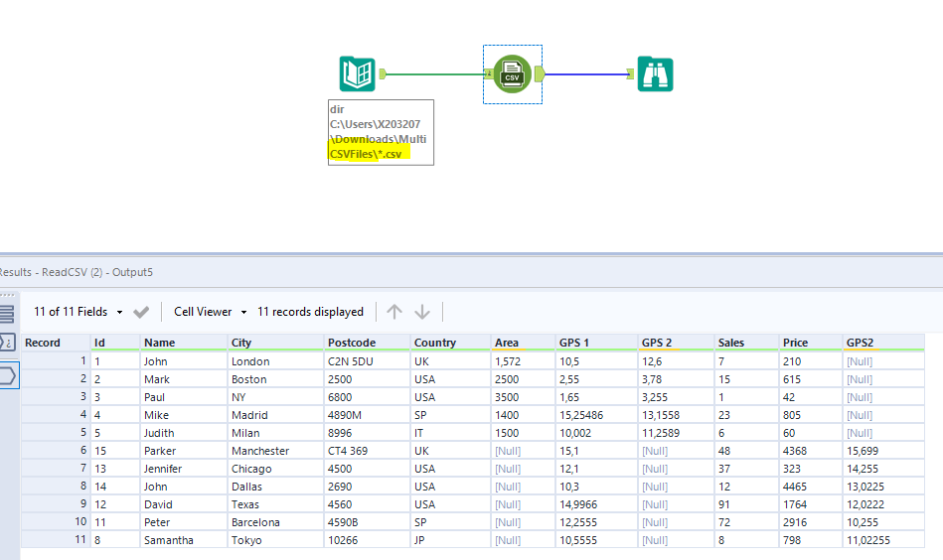Click the Sales column header
The height and width of the screenshot is (560, 943).
(730, 343)
